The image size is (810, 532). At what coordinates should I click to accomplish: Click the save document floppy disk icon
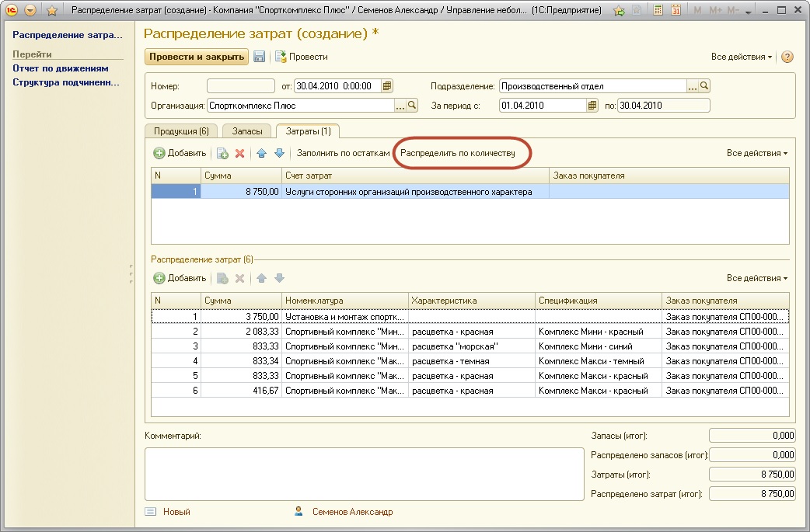point(260,57)
